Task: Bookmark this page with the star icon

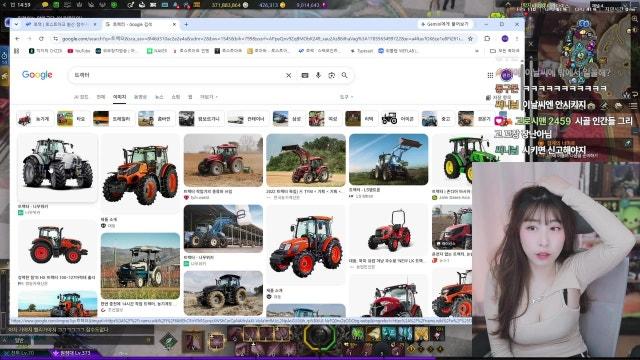Action: pos(470,38)
